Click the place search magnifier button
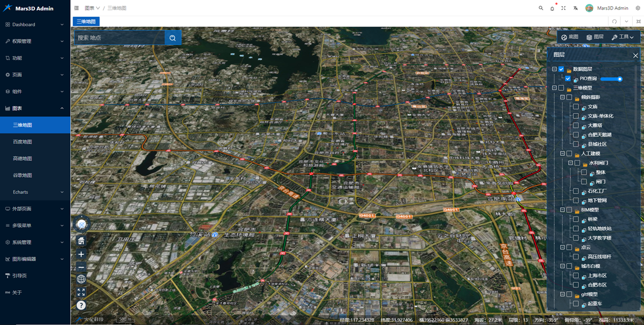644x325 pixels. tap(173, 38)
